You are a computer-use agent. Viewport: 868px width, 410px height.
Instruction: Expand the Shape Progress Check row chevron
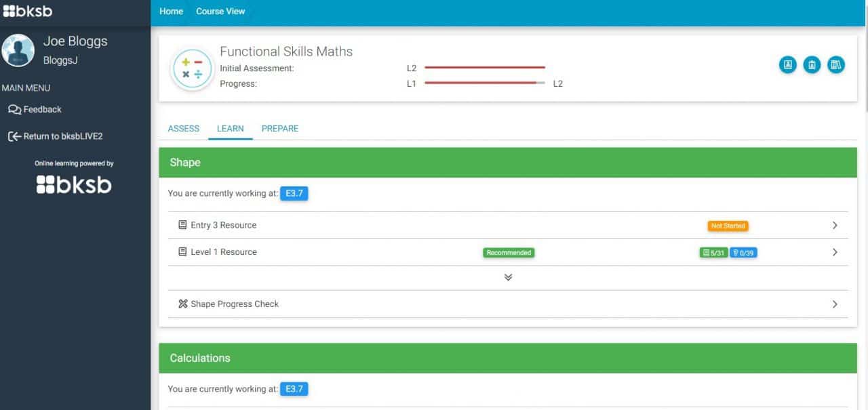point(835,304)
